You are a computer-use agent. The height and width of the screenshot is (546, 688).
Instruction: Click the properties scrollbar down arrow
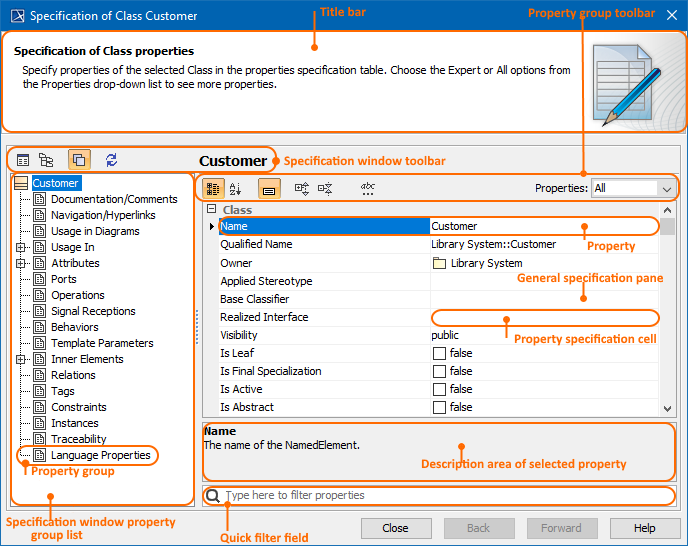tap(667, 409)
